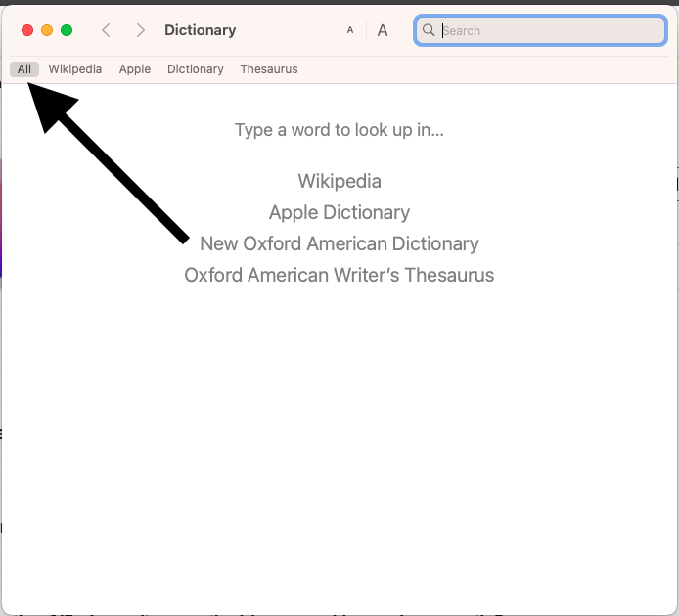This screenshot has width=679, height=616.
Task: Close the Dictionary window
Action: pyautogui.click(x=27, y=30)
